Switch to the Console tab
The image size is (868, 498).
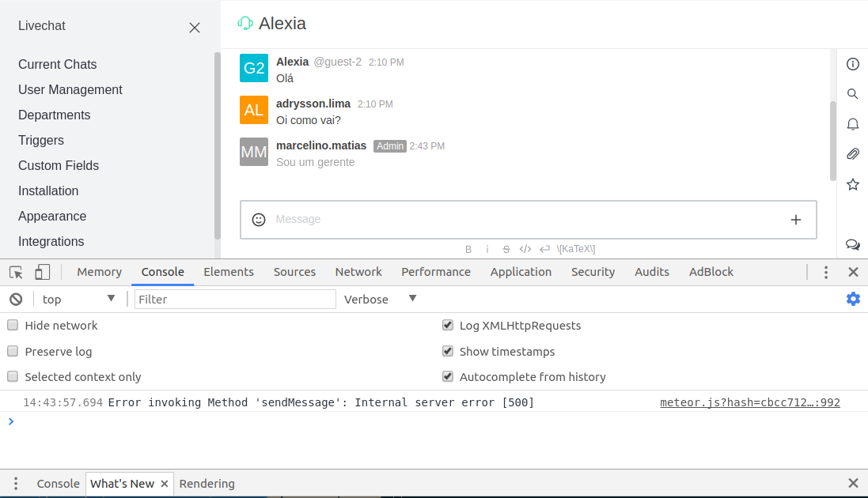tap(163, 272)
